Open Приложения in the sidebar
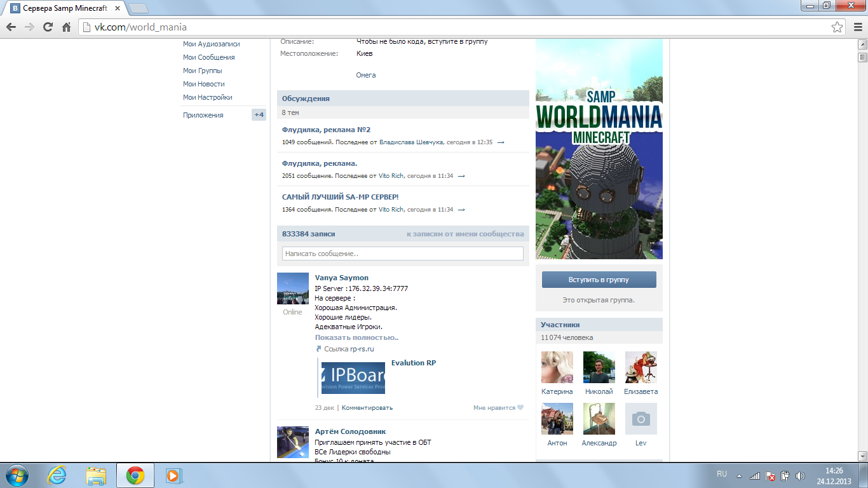868x488 pixels. (x=203, y=115)
